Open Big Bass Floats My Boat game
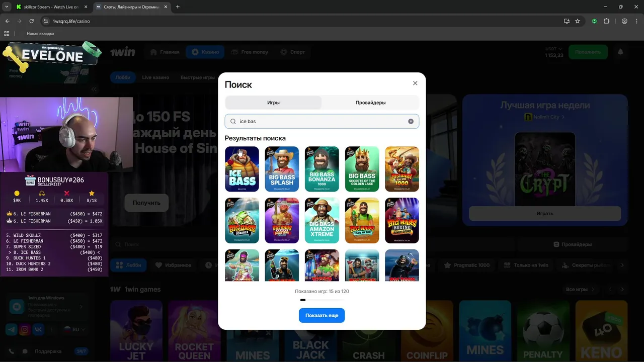The height and width of the screenshot is (362, 644). coord(362,220)
